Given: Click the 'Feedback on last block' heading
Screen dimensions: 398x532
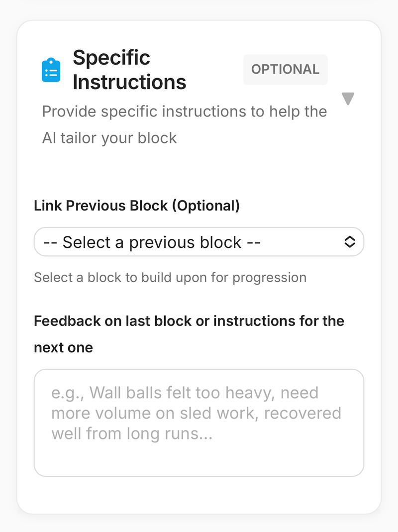Looking at the screenshot, I should coord(189,321).
